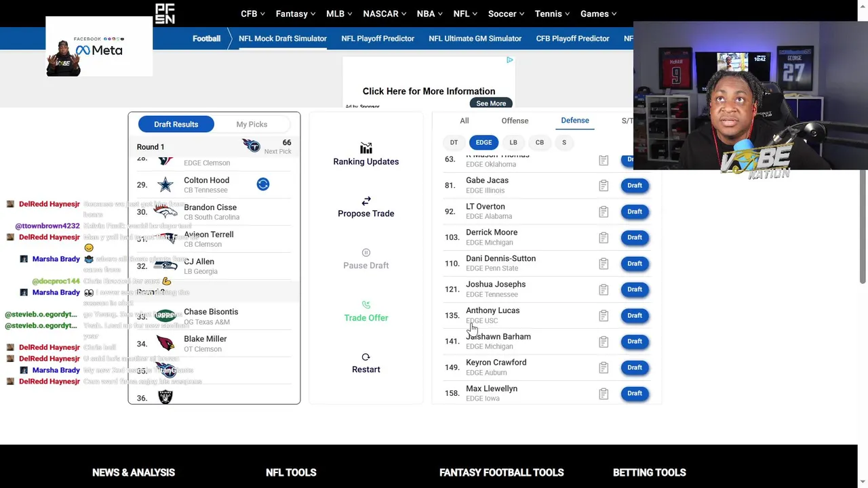Click the Pause Draft icon
Viewport: 868px width, 488px height.
[366, 253]
